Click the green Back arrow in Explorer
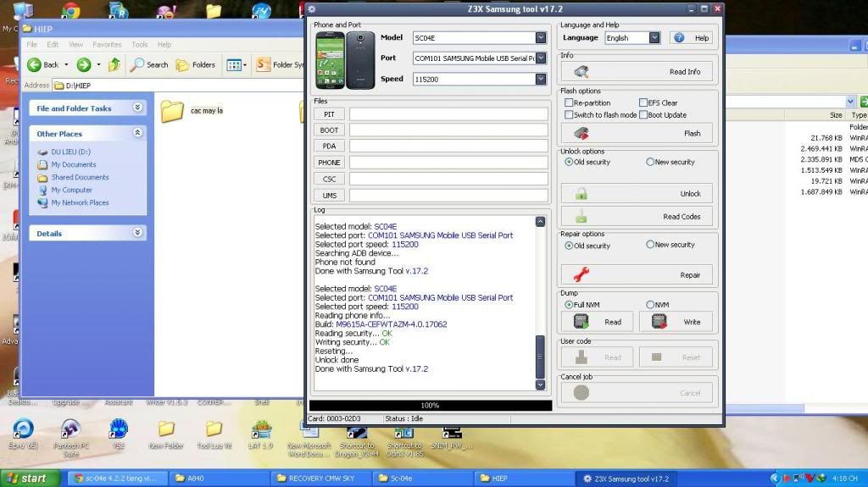This screenshot has height=487, width=868. (x=34, y=64)
